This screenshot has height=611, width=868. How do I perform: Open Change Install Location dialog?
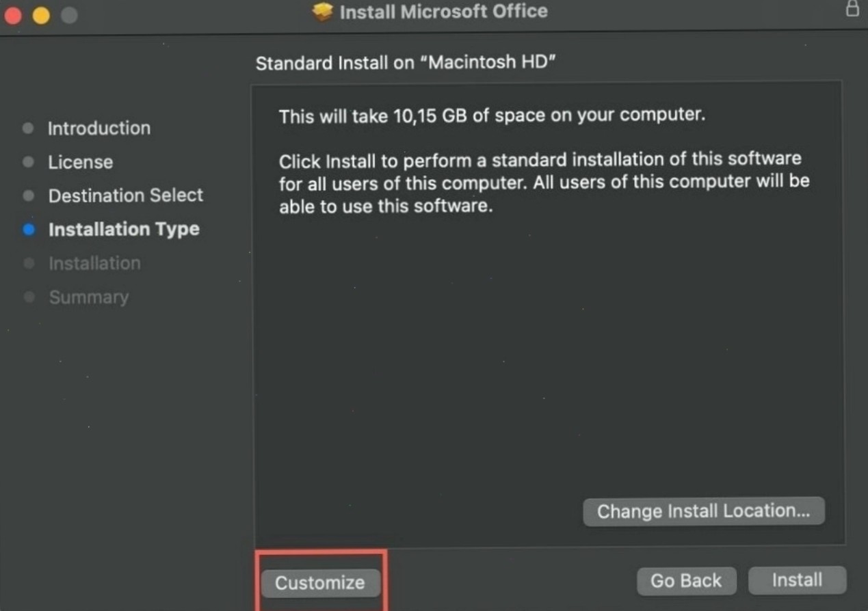tap(704, 511)
